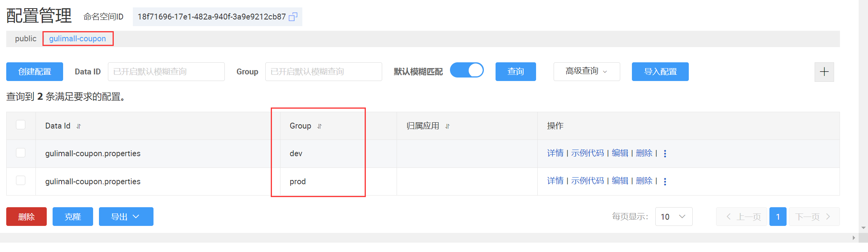Select the prod group config row checkbox
Screen dimensions: 868x252
[21, 180]
